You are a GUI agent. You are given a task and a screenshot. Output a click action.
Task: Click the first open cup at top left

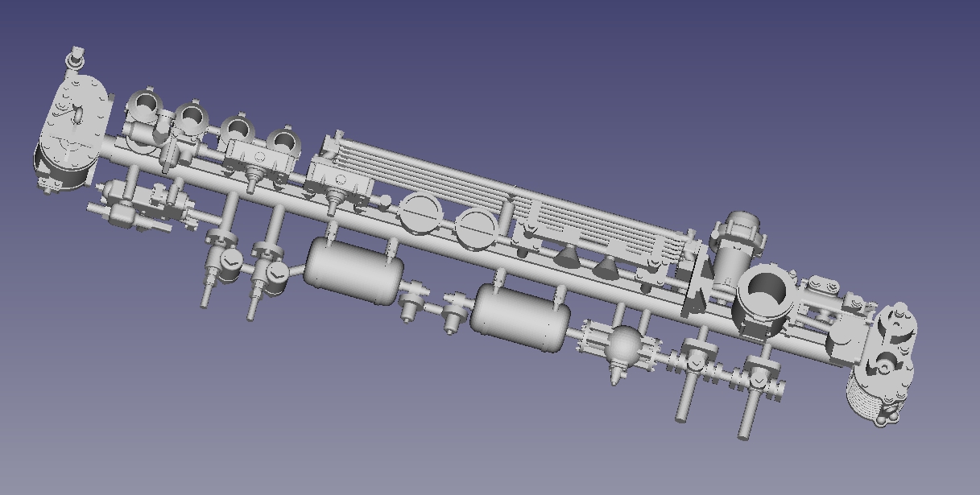tap(147, 104)
